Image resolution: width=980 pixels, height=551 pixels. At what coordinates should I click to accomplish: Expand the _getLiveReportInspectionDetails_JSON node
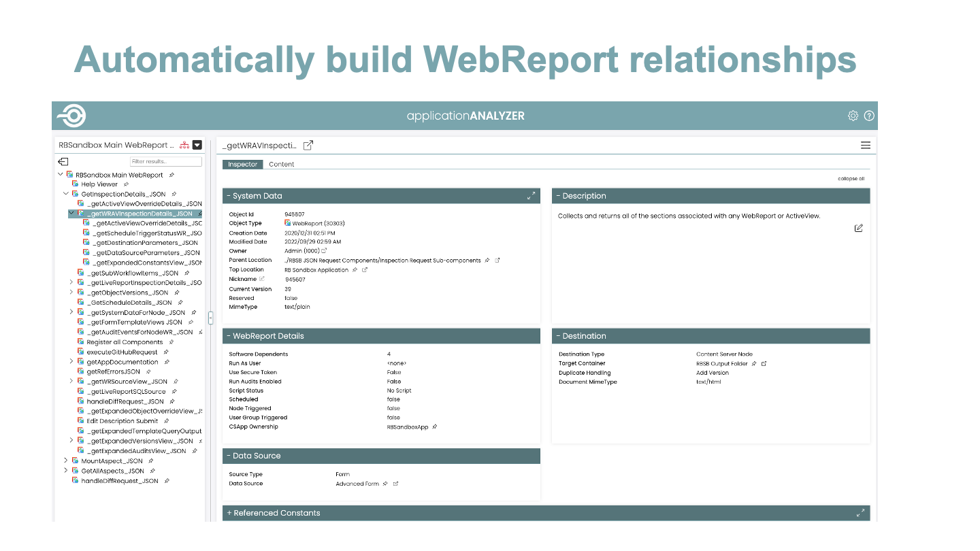(71, 282)
